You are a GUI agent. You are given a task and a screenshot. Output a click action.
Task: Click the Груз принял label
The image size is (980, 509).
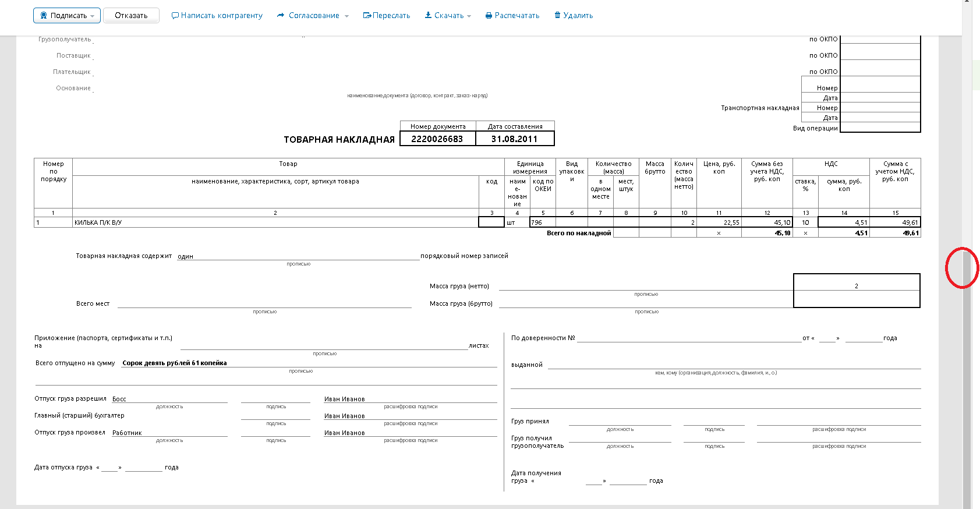coord(530,421)
